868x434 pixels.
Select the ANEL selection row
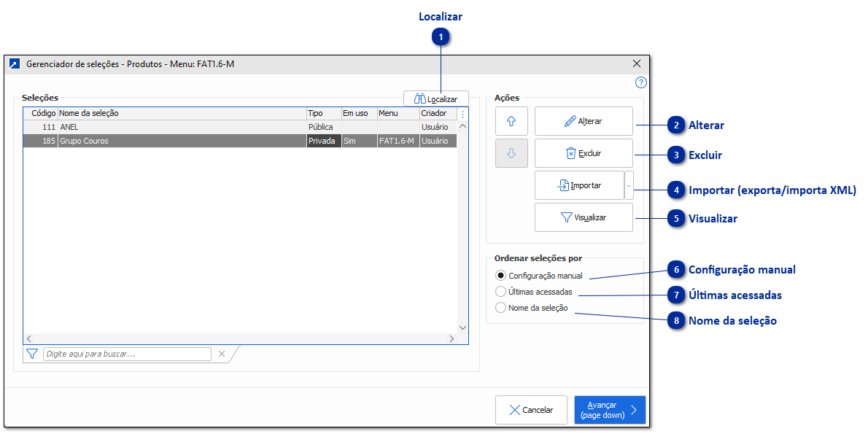(x=240, y=128)
